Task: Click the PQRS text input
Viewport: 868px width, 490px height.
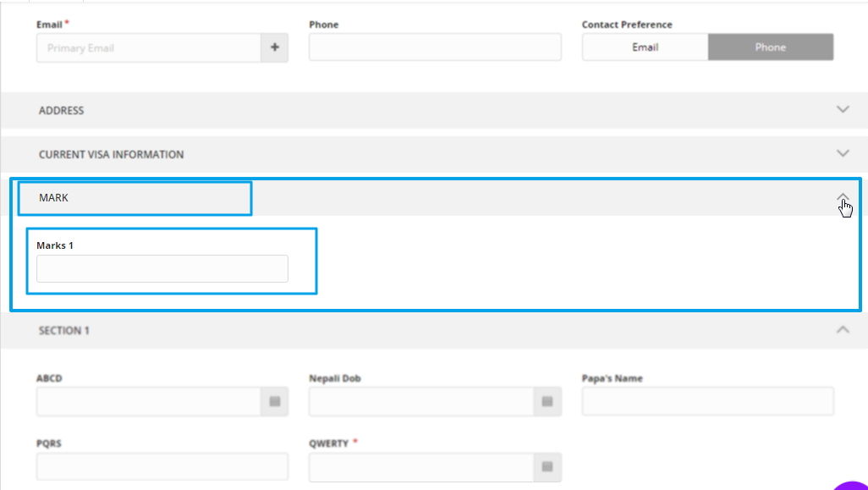Action: [162, 467]
